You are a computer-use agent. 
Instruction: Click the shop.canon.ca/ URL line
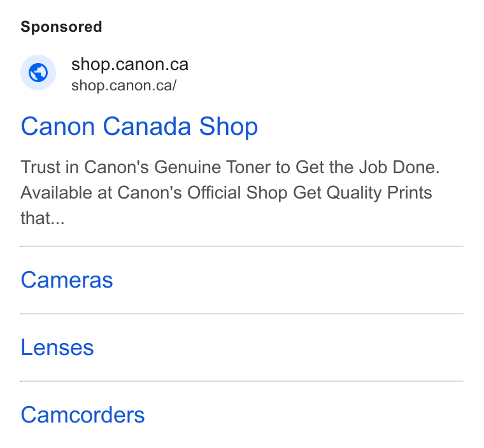pos(124,85)
